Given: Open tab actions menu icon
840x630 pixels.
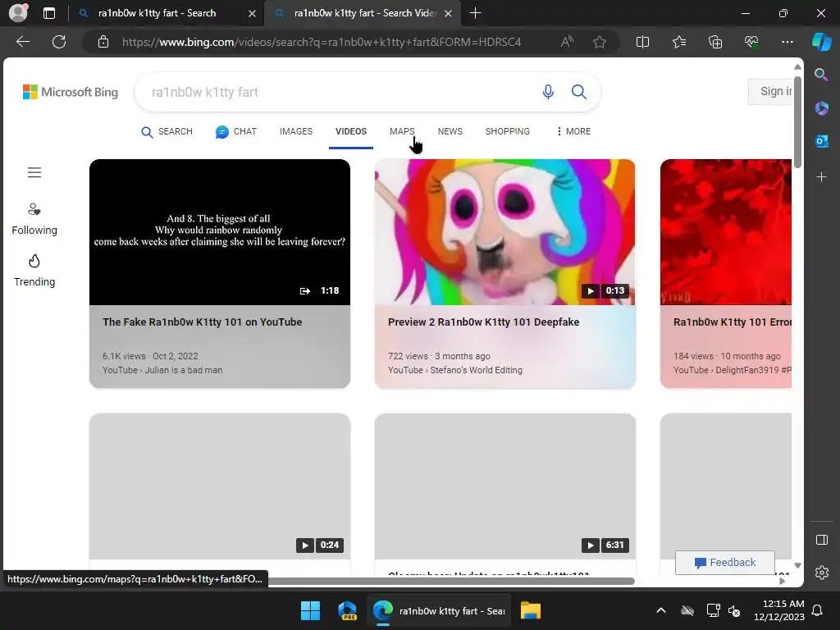Looking at the screenshot, I should click(x=49, y=13).
